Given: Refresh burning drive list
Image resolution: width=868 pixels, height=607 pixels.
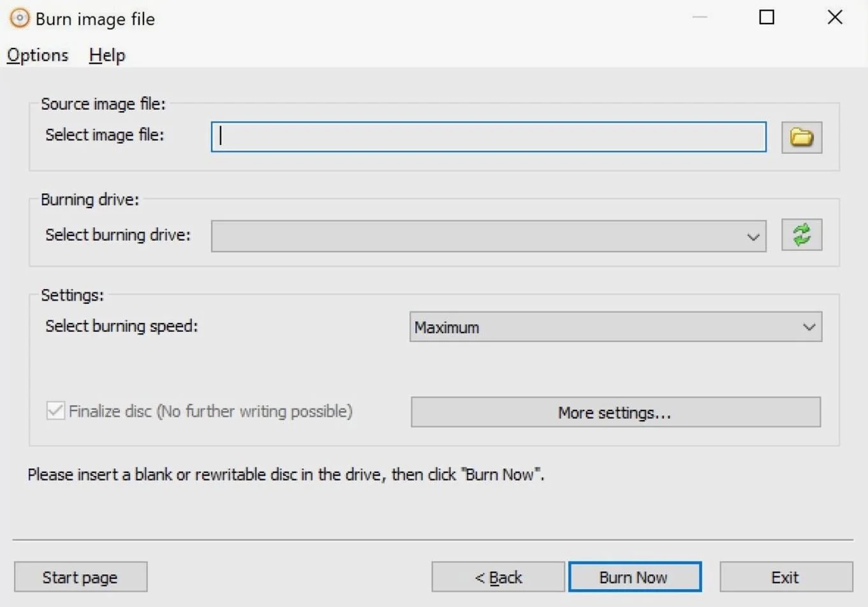Looking at the screenshot, I should 802,235.
